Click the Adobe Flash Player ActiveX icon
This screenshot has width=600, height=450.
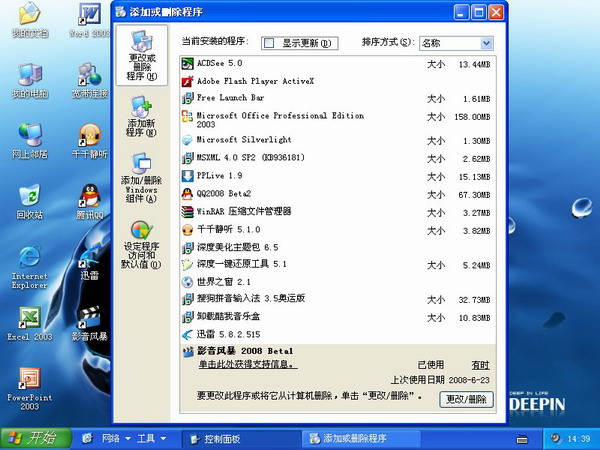click(x=188, y=81)
